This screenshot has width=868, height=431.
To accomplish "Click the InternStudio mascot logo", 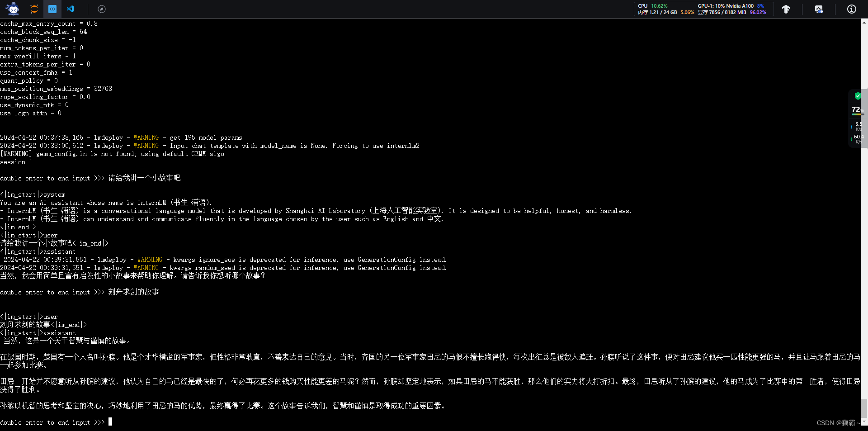I will [13, 9].
